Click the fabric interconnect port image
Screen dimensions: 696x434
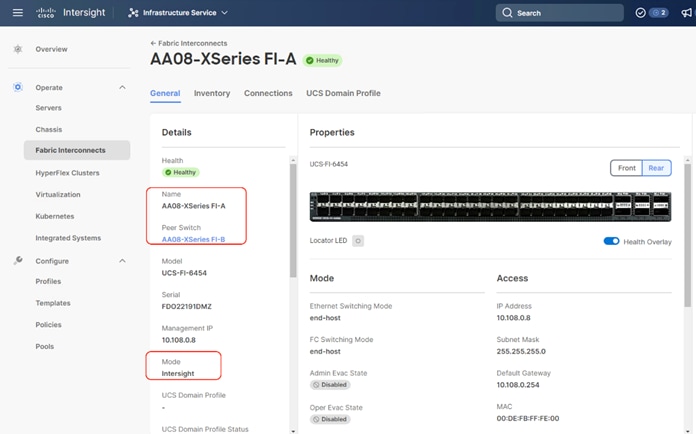[490, 206]
